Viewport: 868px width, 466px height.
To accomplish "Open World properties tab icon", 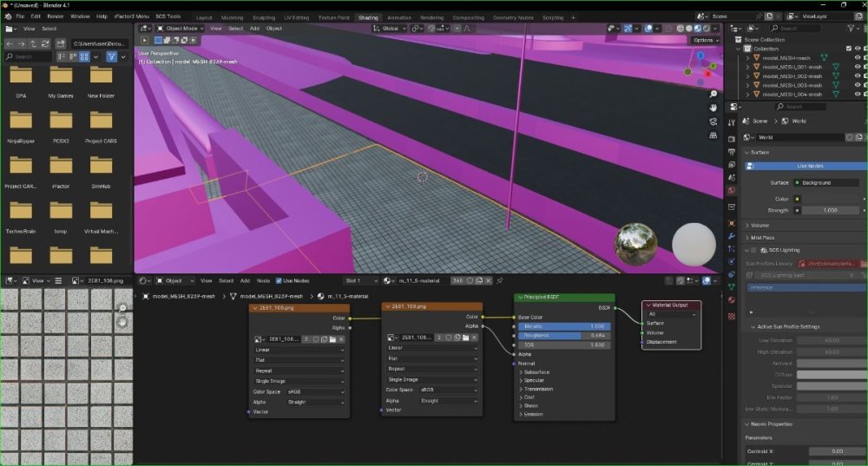I will click(x=731, y=191).
